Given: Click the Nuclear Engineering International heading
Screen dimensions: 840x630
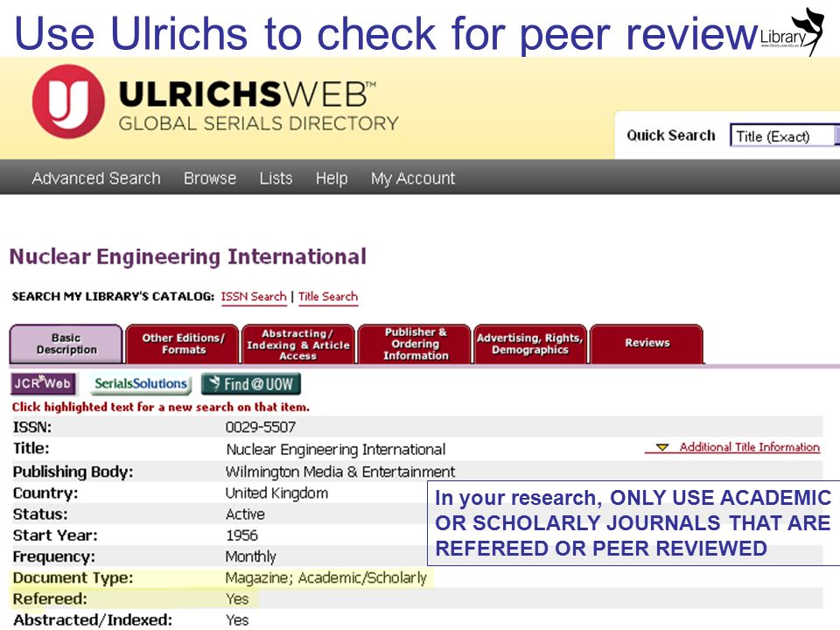Looking at the screenshot, I should click(188, 256).
